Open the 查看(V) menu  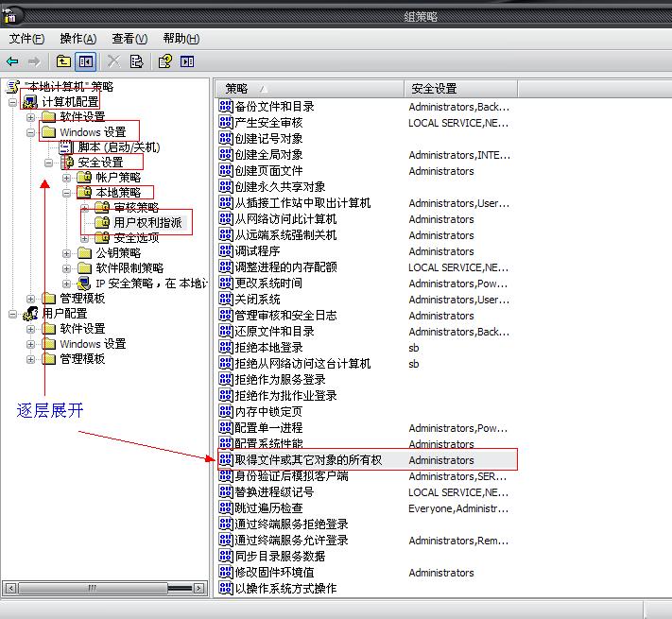tap(129, 39)
